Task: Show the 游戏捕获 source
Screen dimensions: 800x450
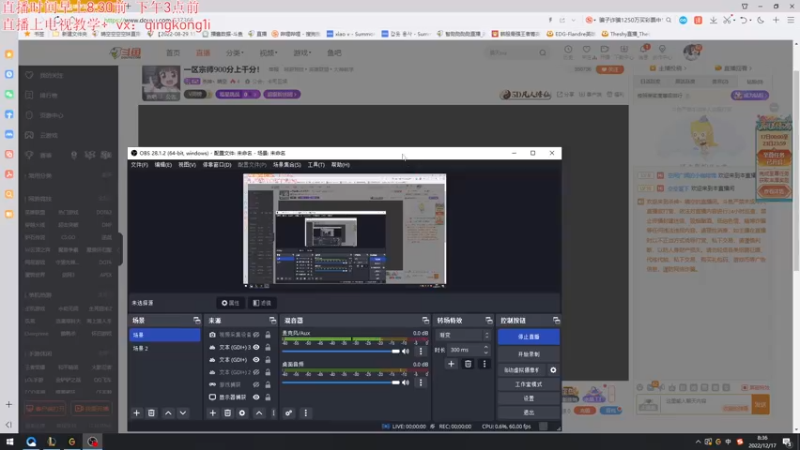Action: 256,384
